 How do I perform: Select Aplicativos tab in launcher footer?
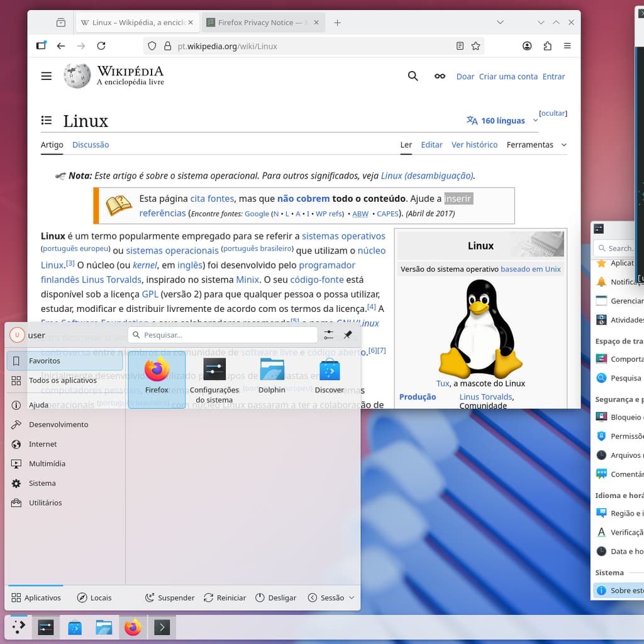(36, 597)
